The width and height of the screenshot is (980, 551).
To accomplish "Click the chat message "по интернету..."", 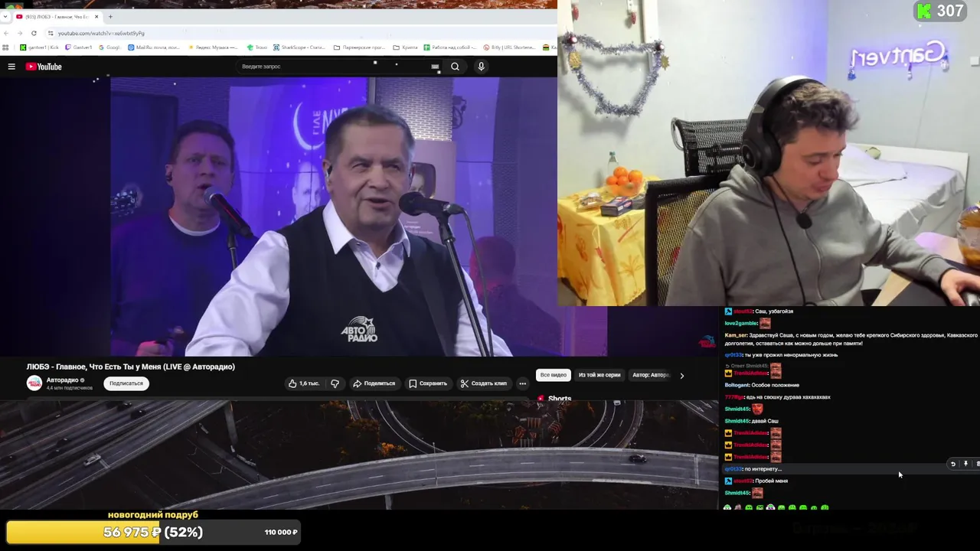I will pos(763,469).
